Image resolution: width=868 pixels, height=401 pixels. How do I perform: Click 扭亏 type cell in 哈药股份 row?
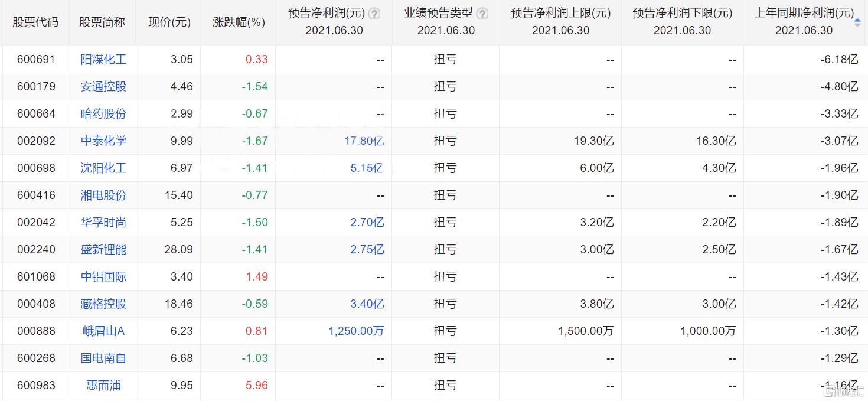click(x=445, y=113)
